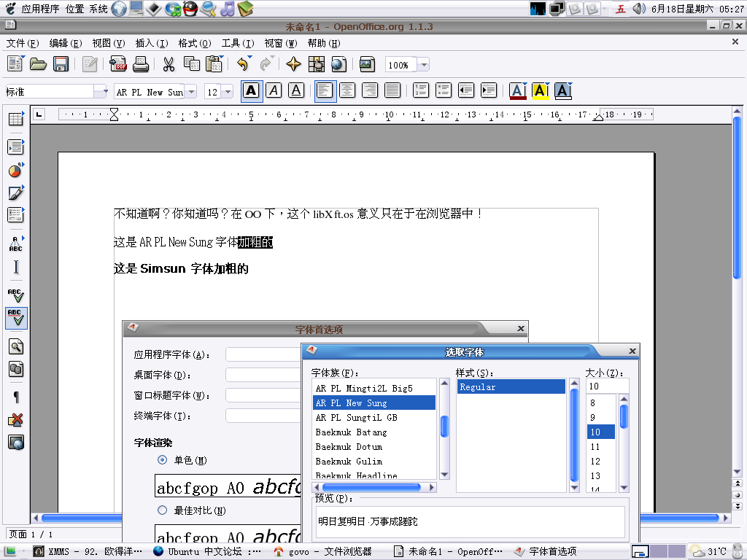Open the 文件(F) menu
The width and height of the screenshot is (747, 560).
coord(22,43)
